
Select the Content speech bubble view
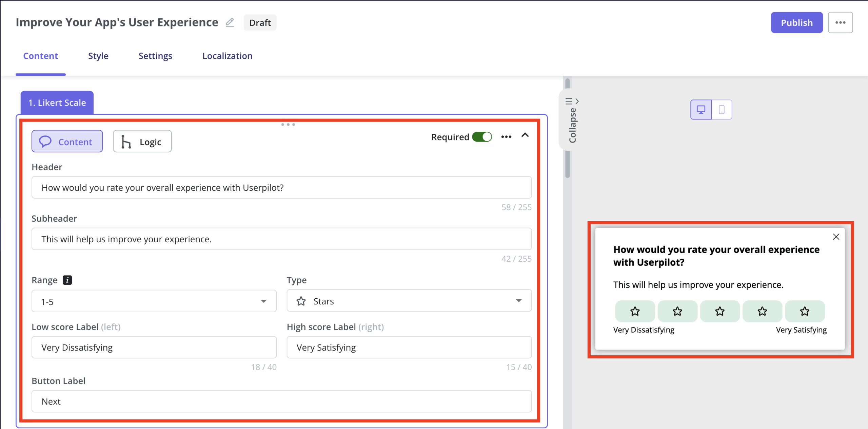coord(67,141)
